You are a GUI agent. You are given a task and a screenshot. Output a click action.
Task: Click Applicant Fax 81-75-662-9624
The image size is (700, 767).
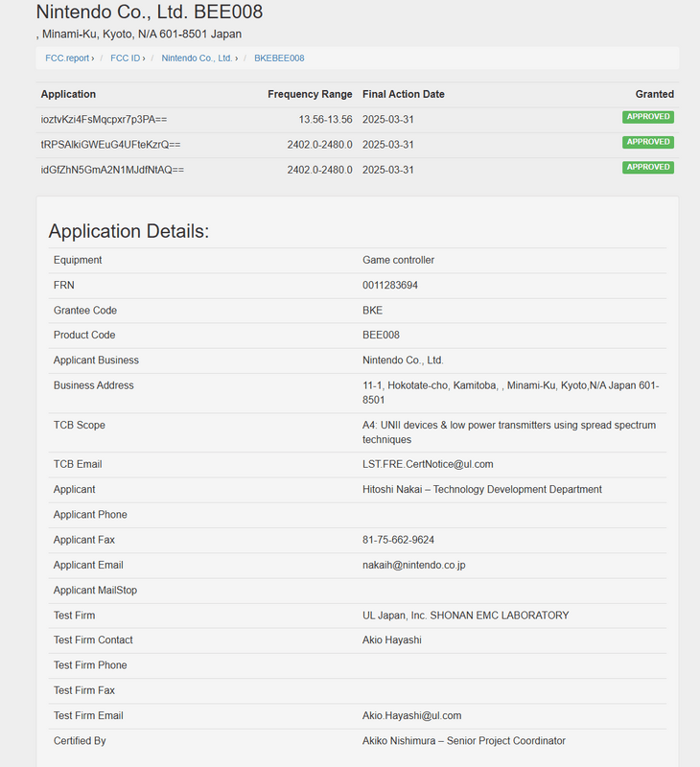click(x=398, y=540)
